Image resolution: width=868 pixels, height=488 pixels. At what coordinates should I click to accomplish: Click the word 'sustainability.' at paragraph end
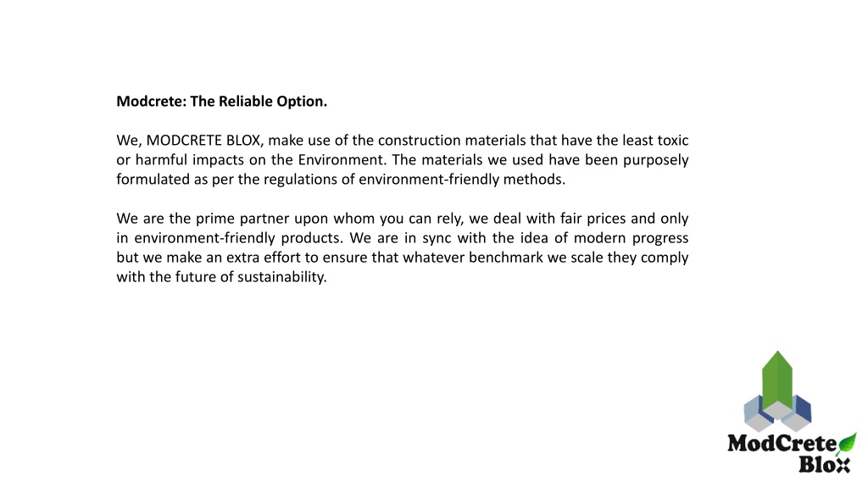(282, 277)
